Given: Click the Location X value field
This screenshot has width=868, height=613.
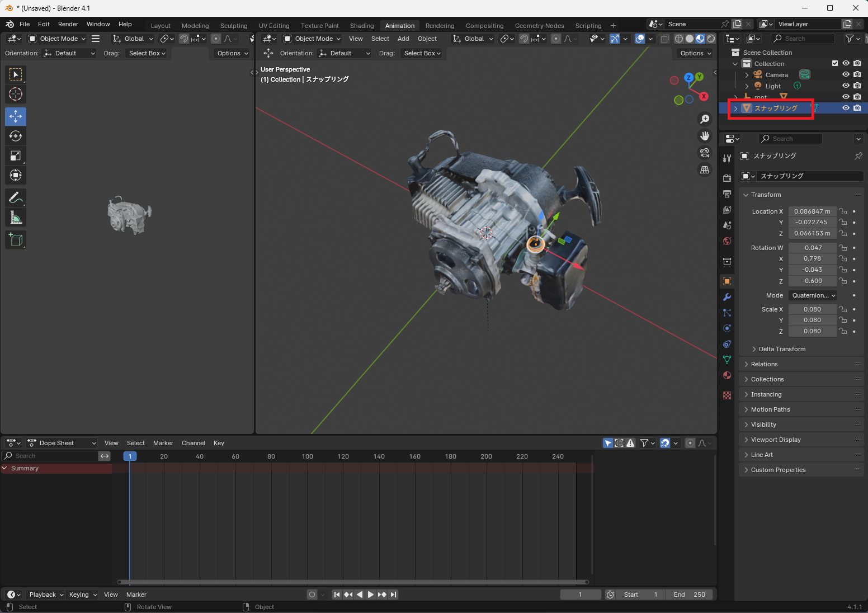Looking at the screenshot, I should 812,211.
